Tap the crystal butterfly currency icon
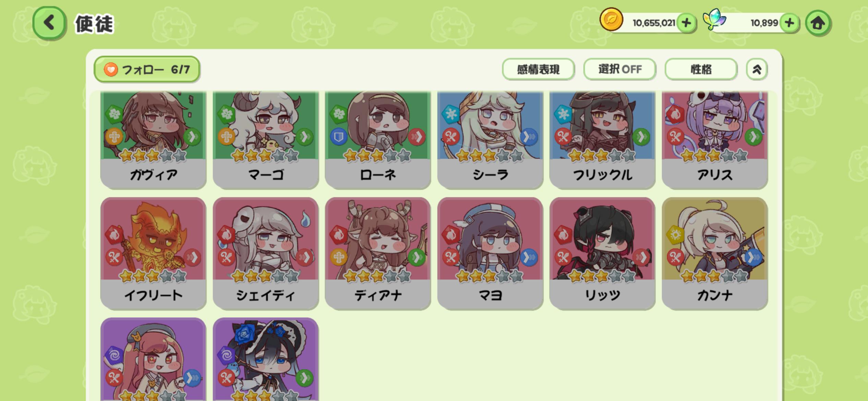868x401 pixels. 714,20
